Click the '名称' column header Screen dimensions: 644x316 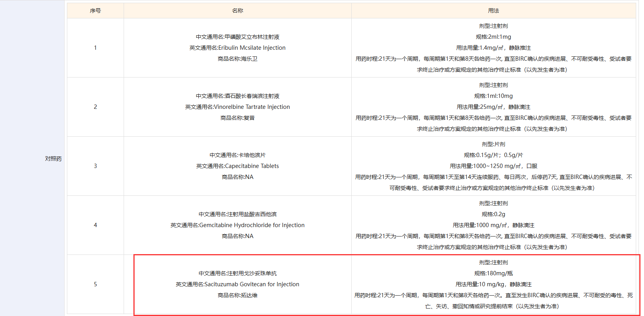[x=237, y=11]
